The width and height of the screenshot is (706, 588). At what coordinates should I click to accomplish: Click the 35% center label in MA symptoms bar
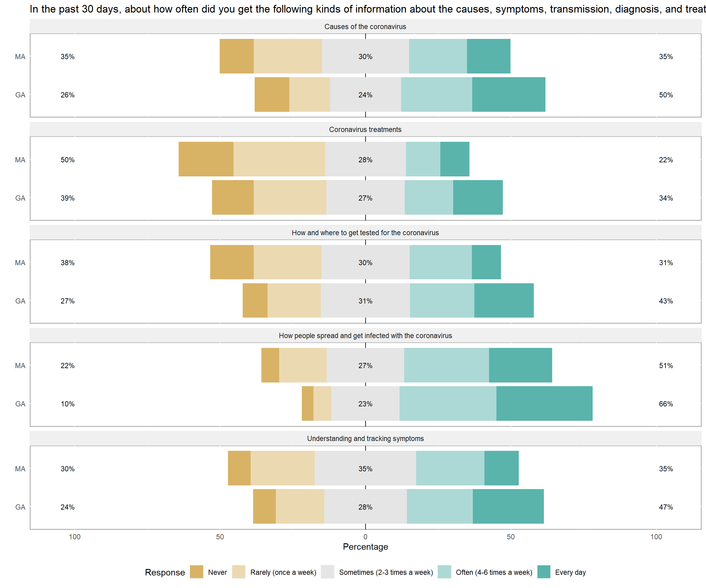(365, 469)
